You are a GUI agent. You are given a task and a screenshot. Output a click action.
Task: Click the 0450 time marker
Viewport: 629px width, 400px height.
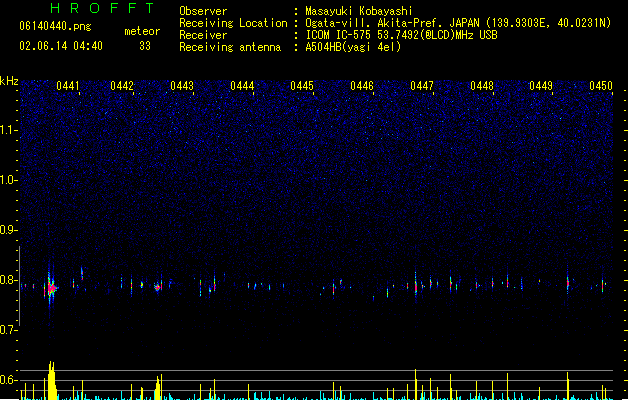coord(601,86)
